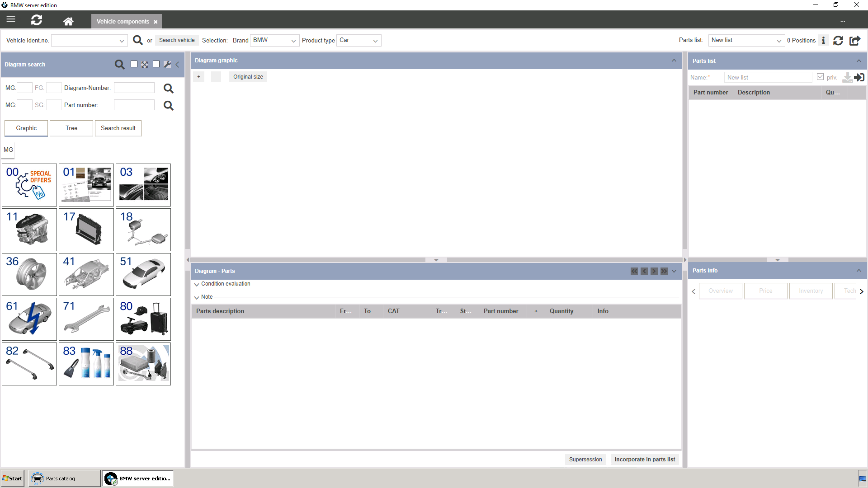Screen dimensions: 868x488
Task: Click the expand-arrows icon in Diagram search header
Action: click(145, 65)
